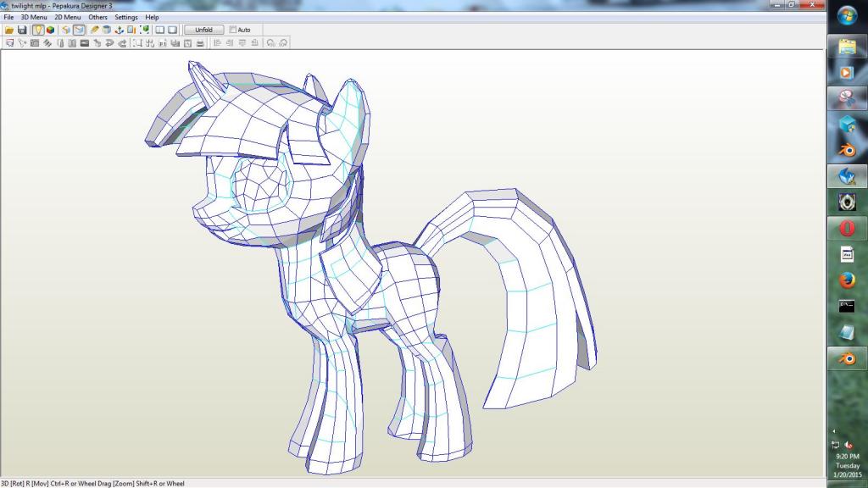Click the 9:20 PM system clock
Screen dimensions: 868x488
[848, 457]
